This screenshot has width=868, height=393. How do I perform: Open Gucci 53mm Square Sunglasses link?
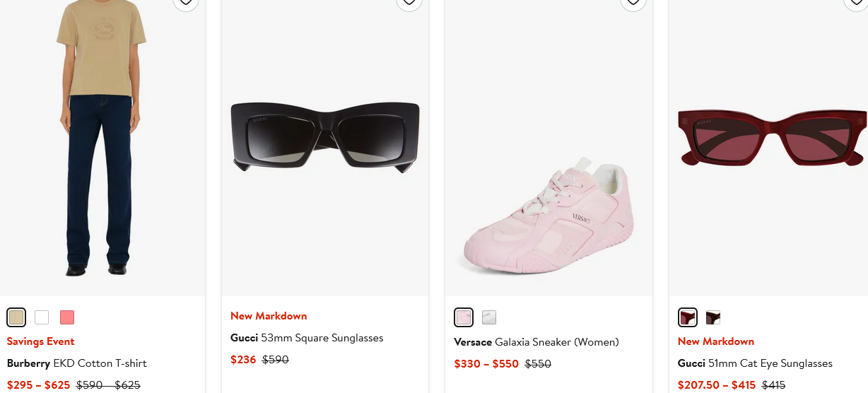[x=307, y=338]
